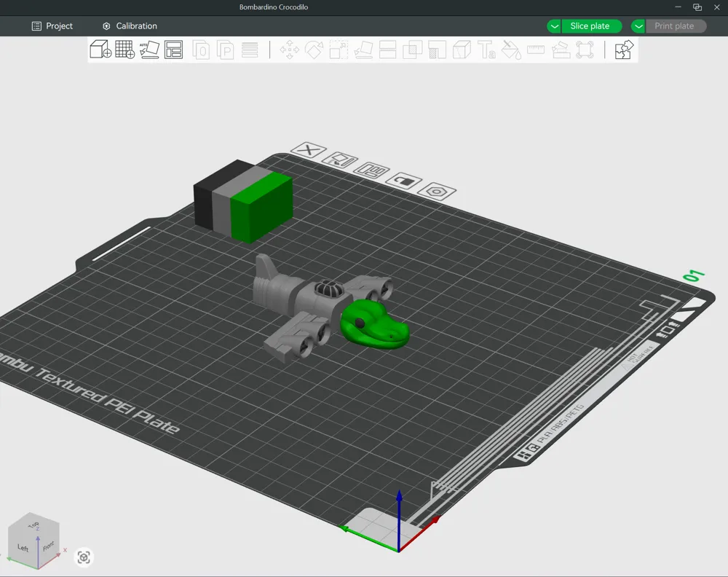Click the Print plate button
This screenshot has height=577, width=728.
[x=675, y=26]
